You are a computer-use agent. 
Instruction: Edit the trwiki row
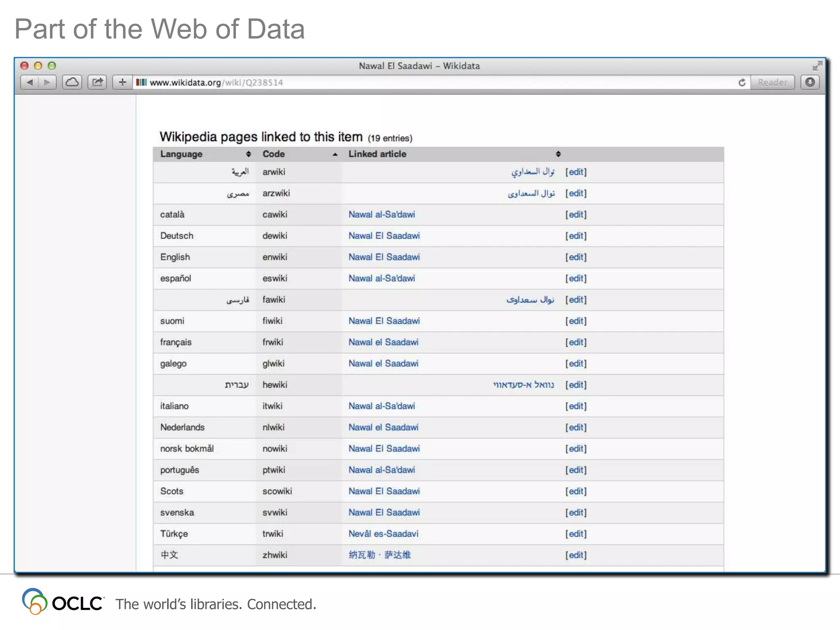(x=576, y=534)
